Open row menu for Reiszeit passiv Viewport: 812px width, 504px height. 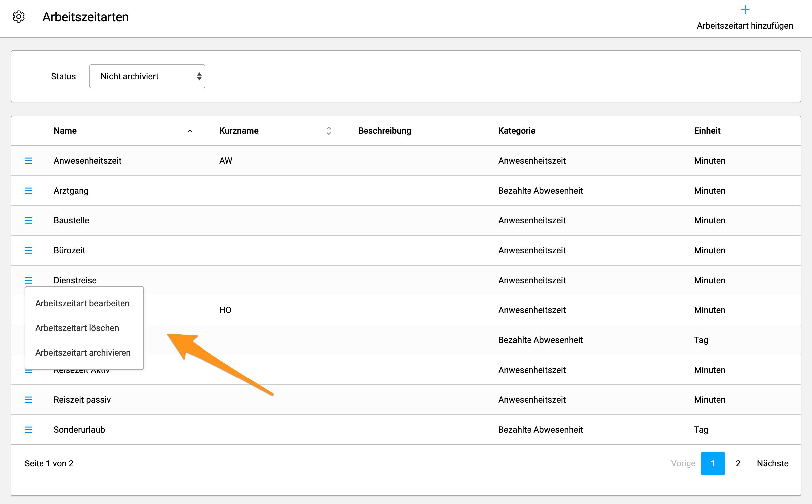point(28,400)
